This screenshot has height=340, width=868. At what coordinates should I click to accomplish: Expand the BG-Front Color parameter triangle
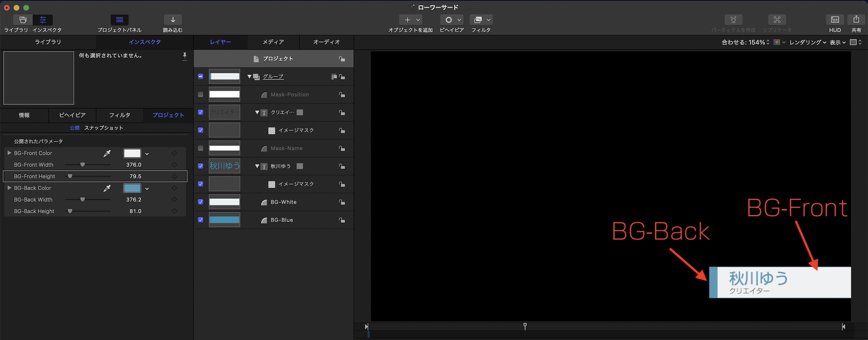coord(9,153)
